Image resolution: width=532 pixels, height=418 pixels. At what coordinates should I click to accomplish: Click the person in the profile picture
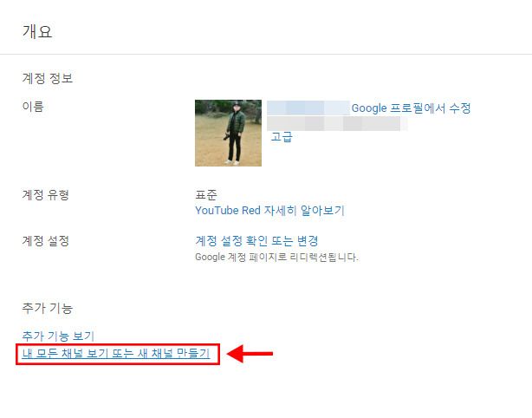tap(235, 134)
